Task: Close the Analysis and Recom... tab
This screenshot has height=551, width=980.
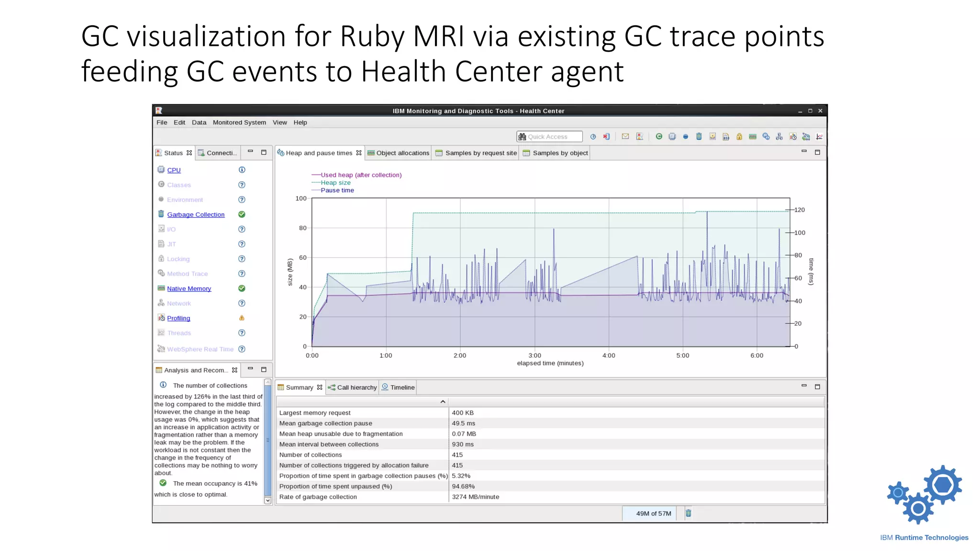Action: pyautogui.click(x=234, y=370)
